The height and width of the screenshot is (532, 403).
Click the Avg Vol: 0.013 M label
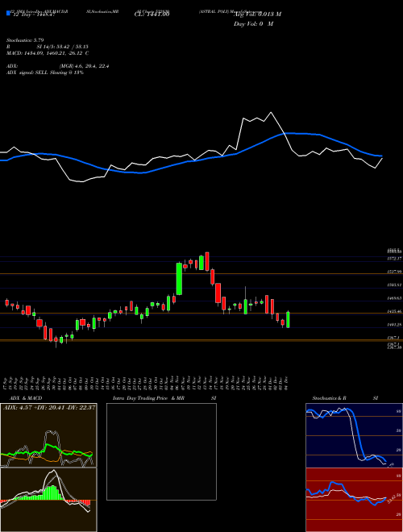click(x=257, y=14)
